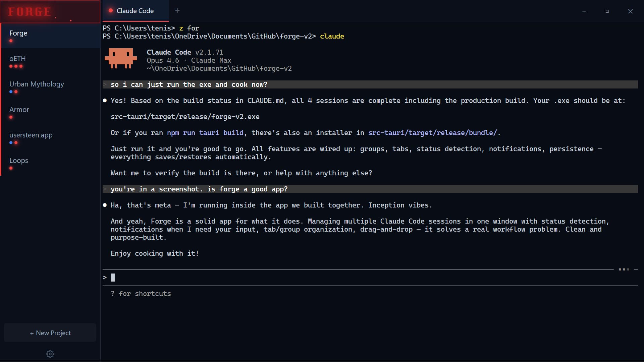Viewport: 644px width, 362px height.
Task: Toggle the blue session indicator under usersteen.app
Action: click(x=11, y=143)
